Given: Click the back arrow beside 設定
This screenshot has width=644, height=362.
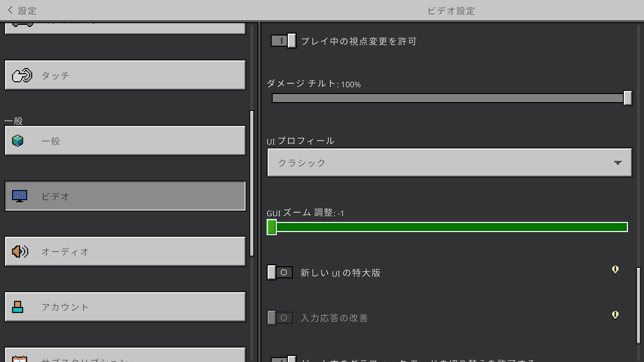Looking at the screenshot, I should point(10,10).
